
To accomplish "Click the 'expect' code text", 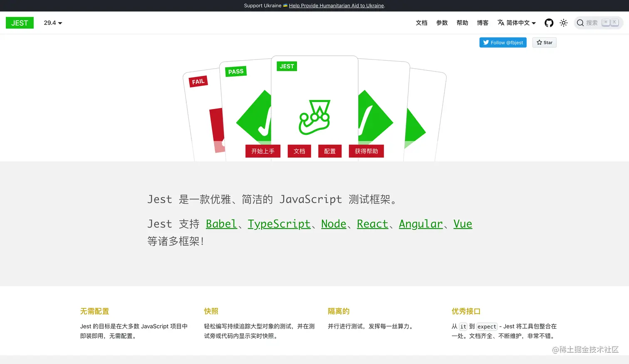I will [487, 327].
